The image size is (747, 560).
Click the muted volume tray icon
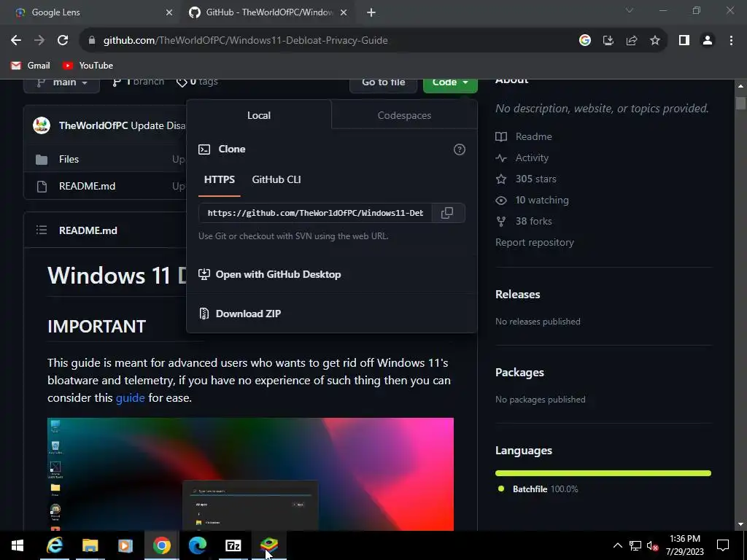(x=652, y=545)
